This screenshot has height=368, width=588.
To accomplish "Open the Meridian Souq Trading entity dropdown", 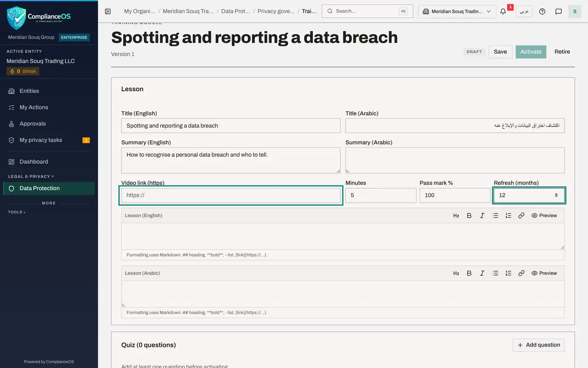I will tap(457, 11).
